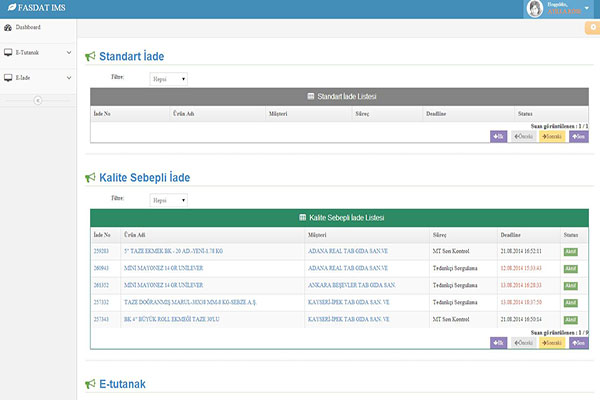Click the E-tutanak megaphone icon
600x400 pixels.
click(90, 384)
